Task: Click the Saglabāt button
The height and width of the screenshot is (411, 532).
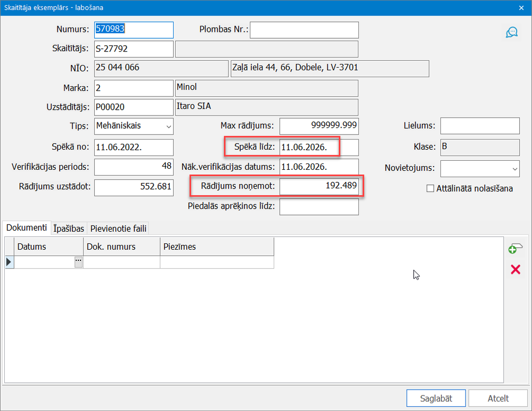Action: point(436,398)
